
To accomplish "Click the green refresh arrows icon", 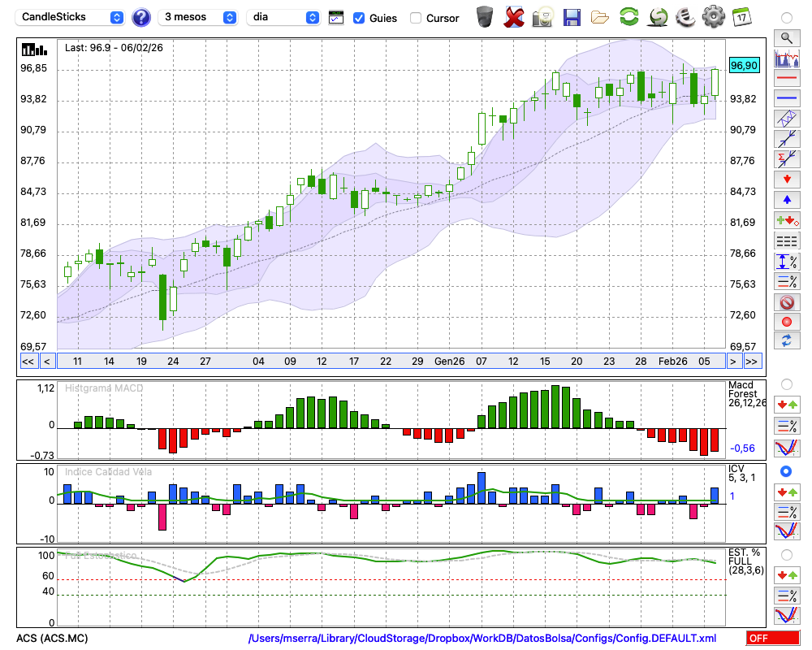I will [628, 17].
